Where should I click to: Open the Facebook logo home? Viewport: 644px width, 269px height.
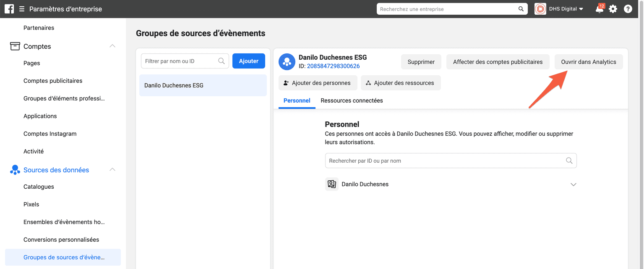pos(9,9)
